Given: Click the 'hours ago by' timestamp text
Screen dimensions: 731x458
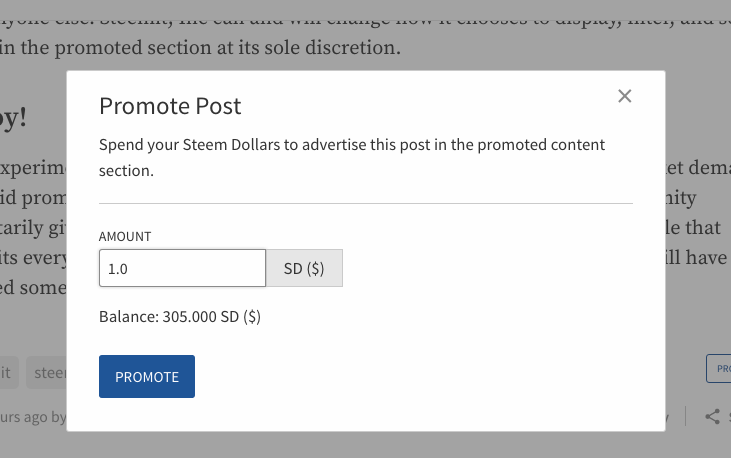Looking at the screenshot, I should click(x=33, y=417).
